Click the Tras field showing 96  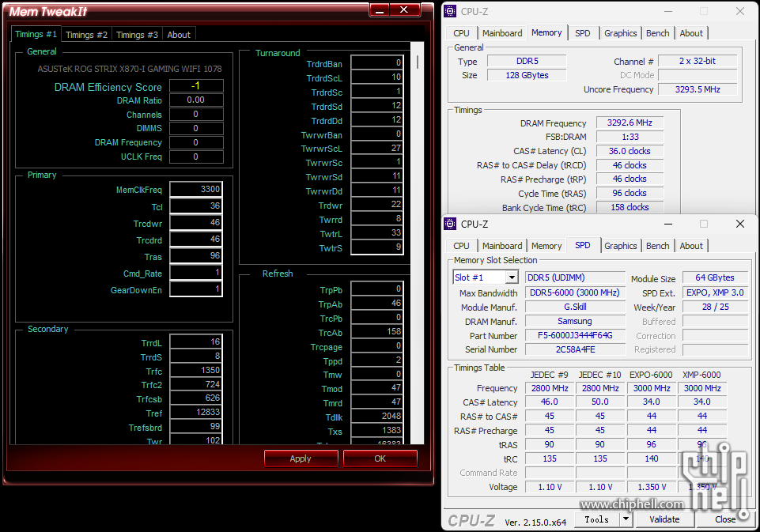(196, 255)
